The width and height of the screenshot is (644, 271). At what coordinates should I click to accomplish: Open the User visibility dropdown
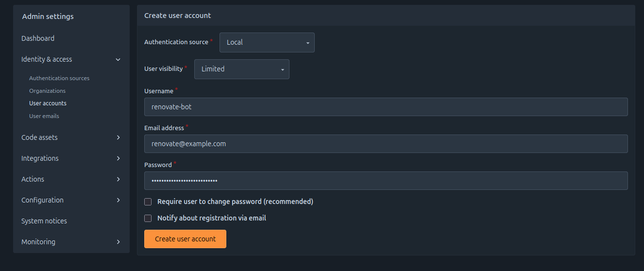point(242,69)
